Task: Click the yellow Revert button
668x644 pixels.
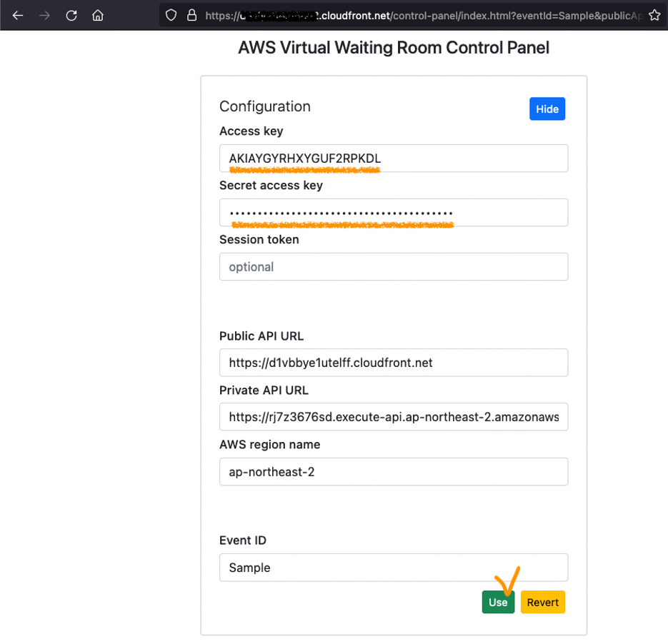Action: (543, 602)
